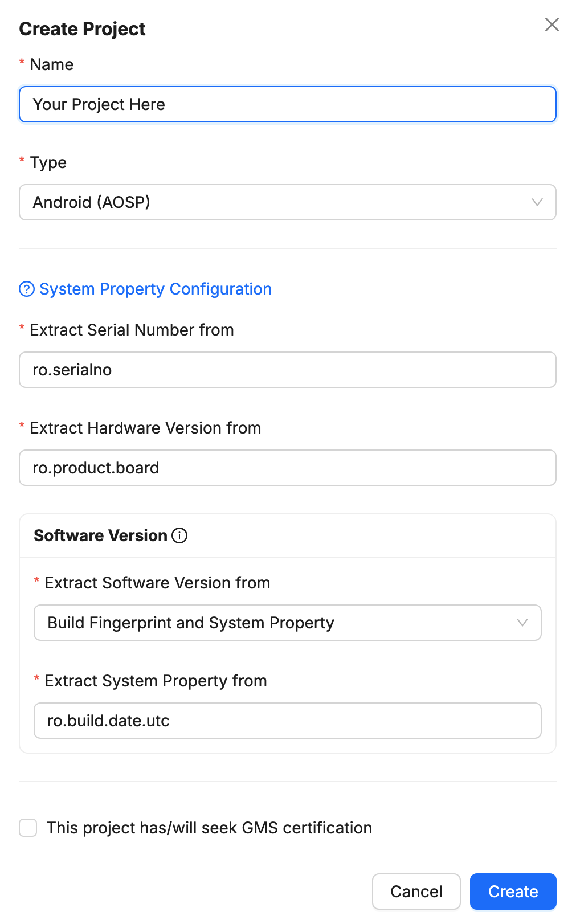Screen dimensions: 576x924
Task: Close the Create Project dialog
Action: click(x=552, y=24)
